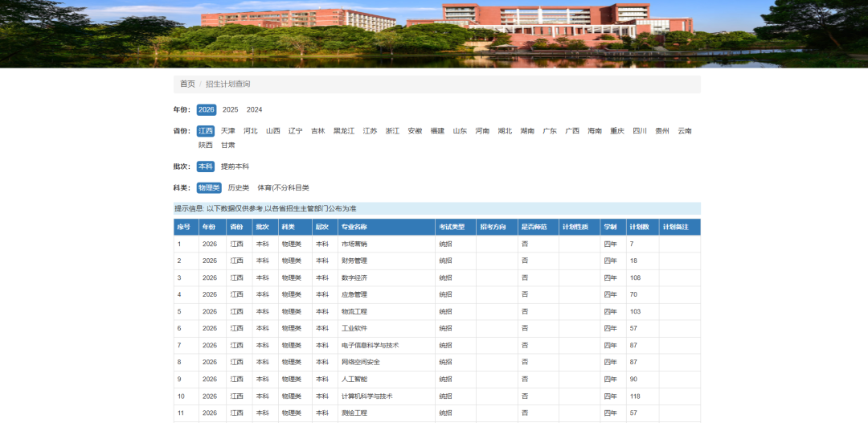This screenshot has width=868, height=423.
Task: Click the 计划性质 column header
Action: [579, 227]
